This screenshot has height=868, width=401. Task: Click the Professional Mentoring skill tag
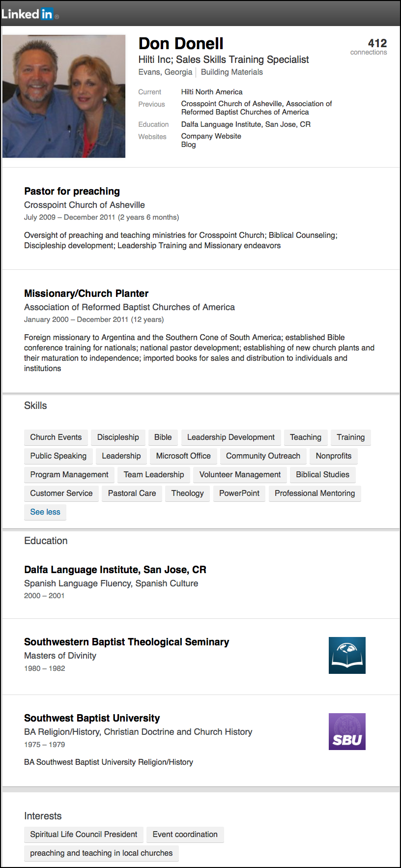[x=315, y=493]
